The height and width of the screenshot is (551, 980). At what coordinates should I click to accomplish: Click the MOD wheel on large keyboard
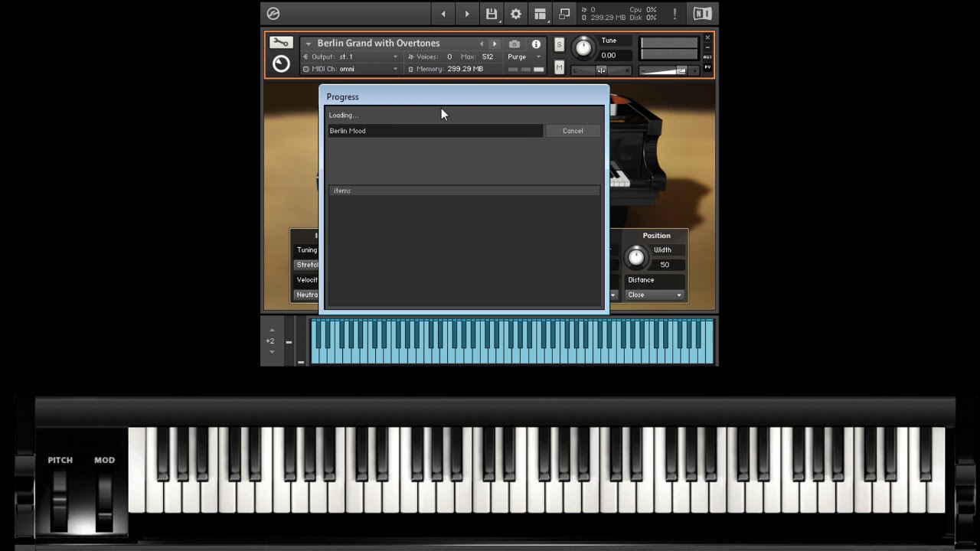click(105, 502)
